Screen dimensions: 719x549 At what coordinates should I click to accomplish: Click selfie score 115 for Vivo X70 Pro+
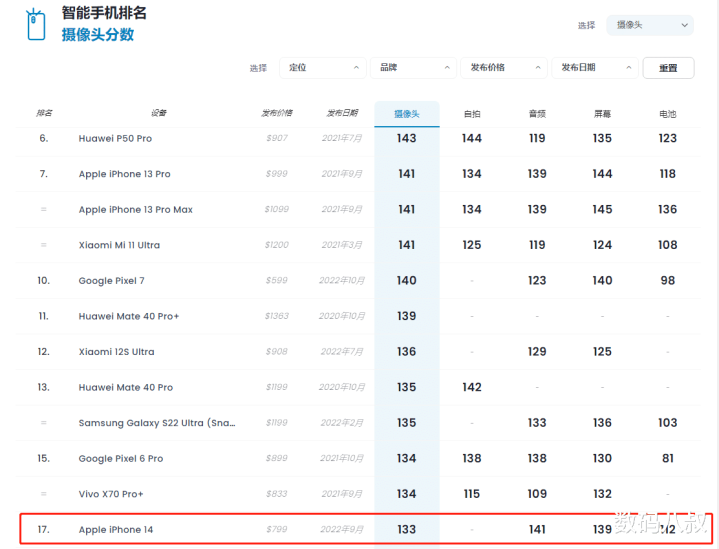coord(472,494)
